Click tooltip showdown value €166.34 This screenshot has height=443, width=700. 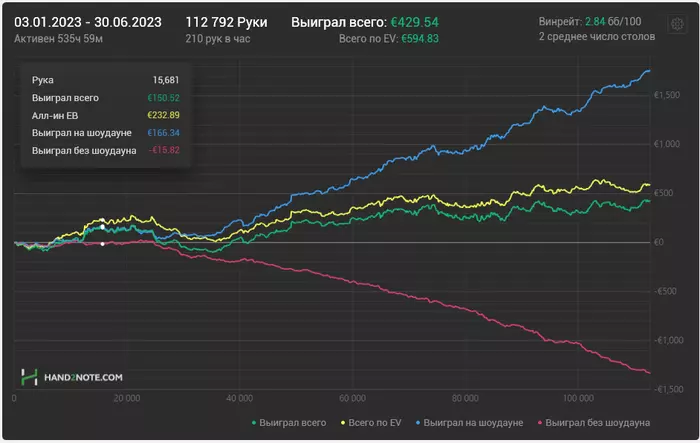(x=163, y=133)
